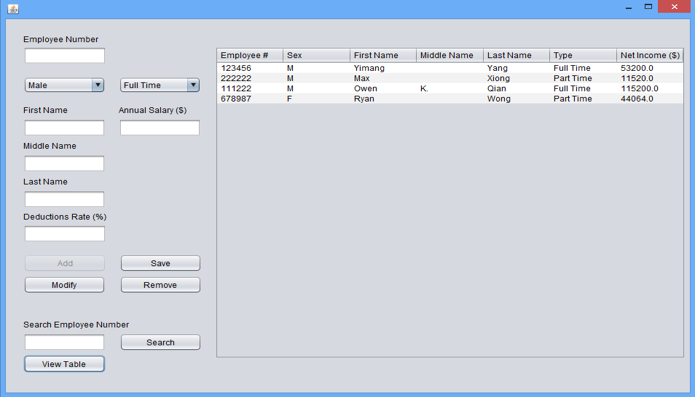Click the first name cell Yimang
Screen dimensions: 695x397
coord(383,68)
